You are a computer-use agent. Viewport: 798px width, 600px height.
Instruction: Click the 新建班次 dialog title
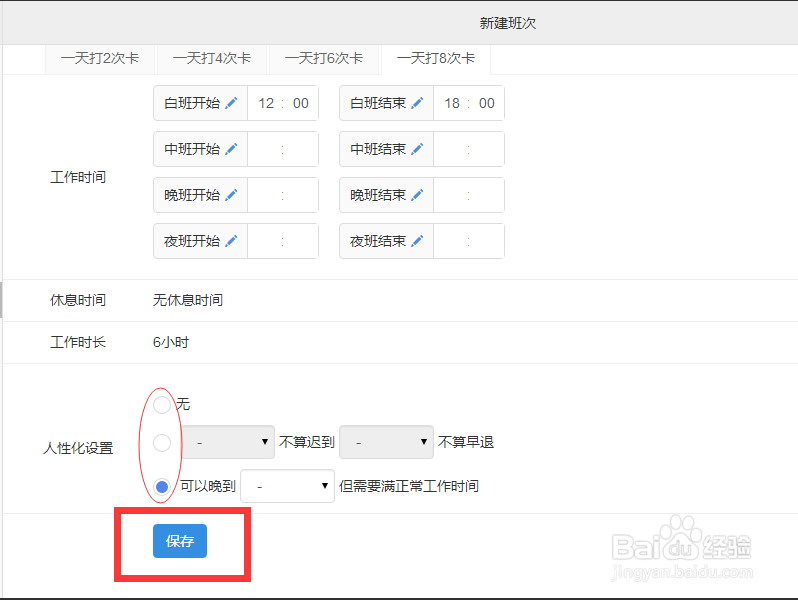(508, 23)
